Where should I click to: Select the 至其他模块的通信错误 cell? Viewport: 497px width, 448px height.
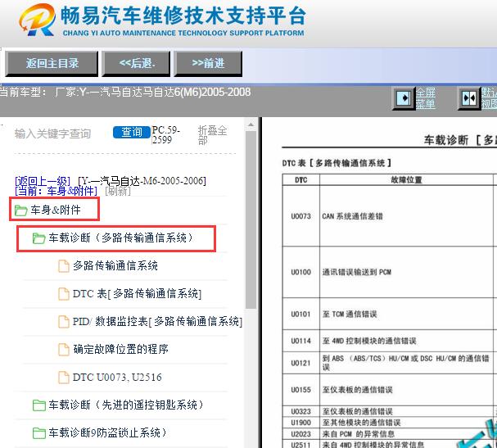click(x=406, y=423)
